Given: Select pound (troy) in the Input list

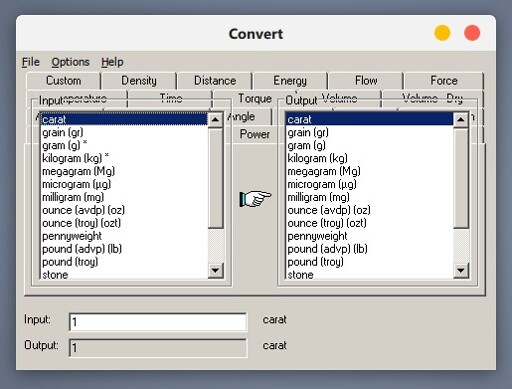Looking at the screenshot, I should coord(124,262).
